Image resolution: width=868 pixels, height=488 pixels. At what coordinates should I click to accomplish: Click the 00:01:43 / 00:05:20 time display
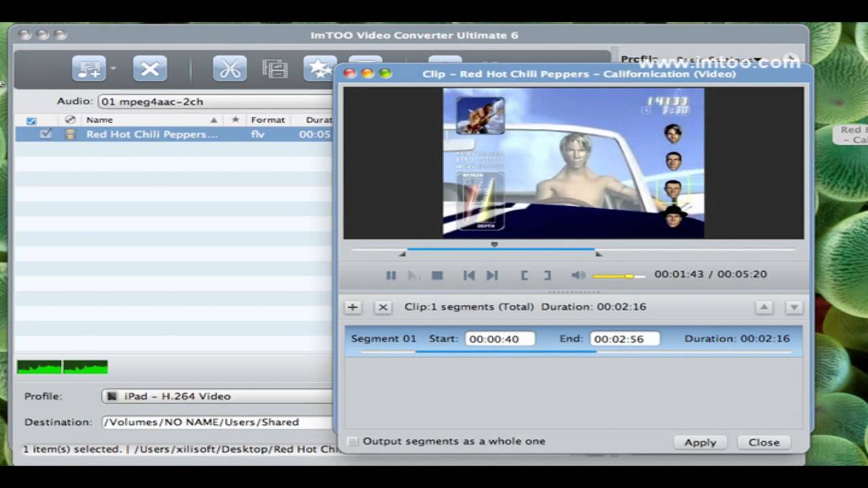[x=711, y=274]
